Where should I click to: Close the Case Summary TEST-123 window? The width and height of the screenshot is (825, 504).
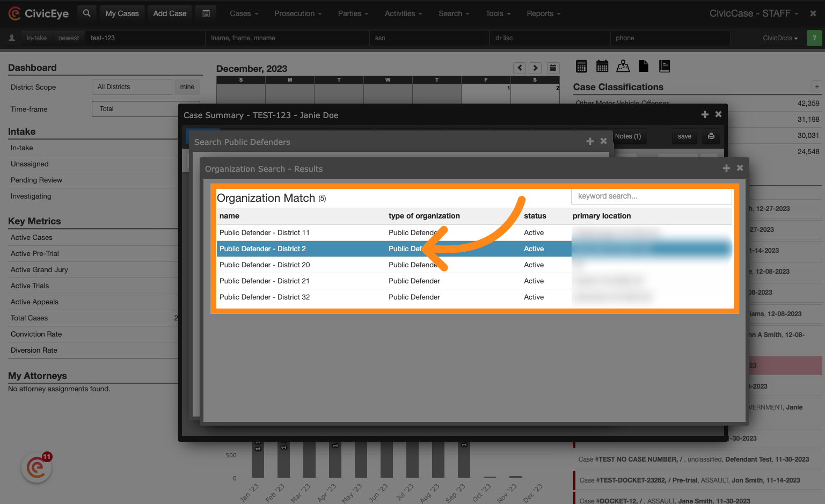718,114
